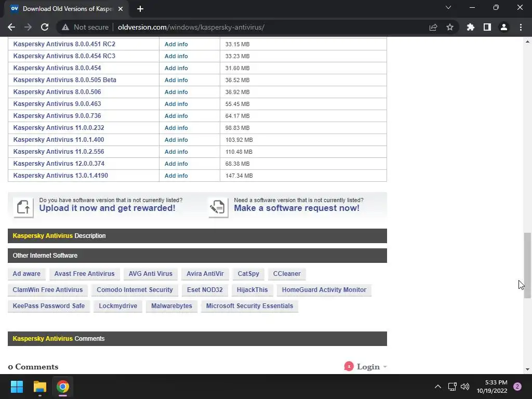Click the Chrome taskbar icon

[63, 387]
